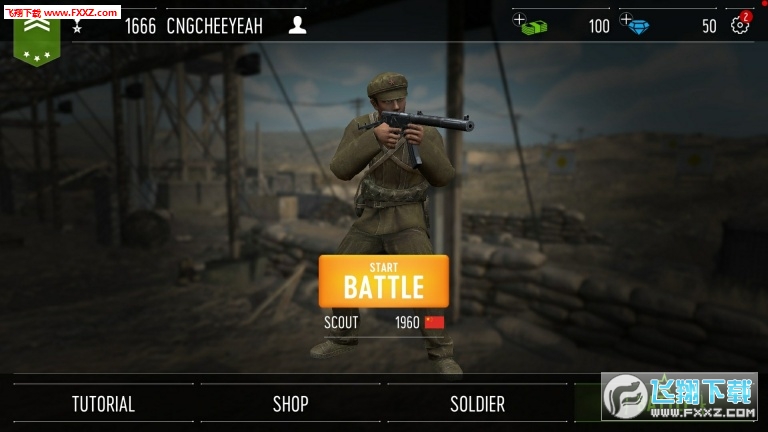This screenshot has height=432, width=768.
Task: Click the diamond balance showing 50
Action: [709, 26]
